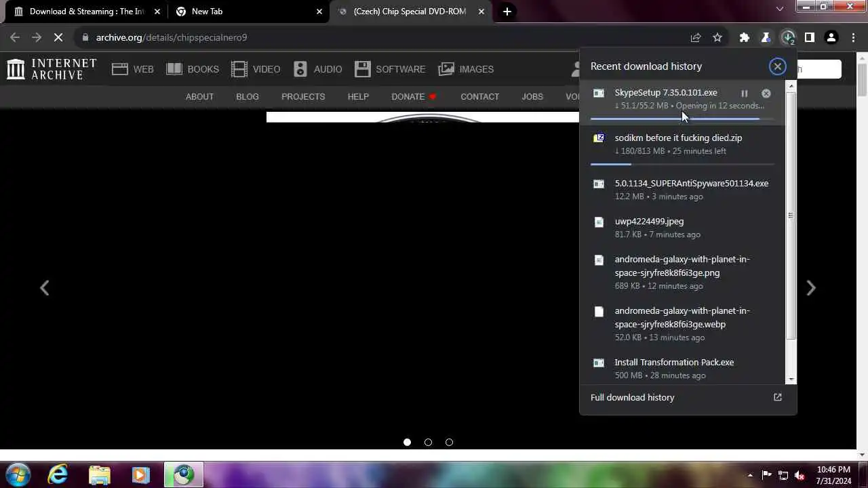Screen dimensions: 868x488
Task: Open andromeda-galaxy .webp download entry
Action: click(682, 324)
